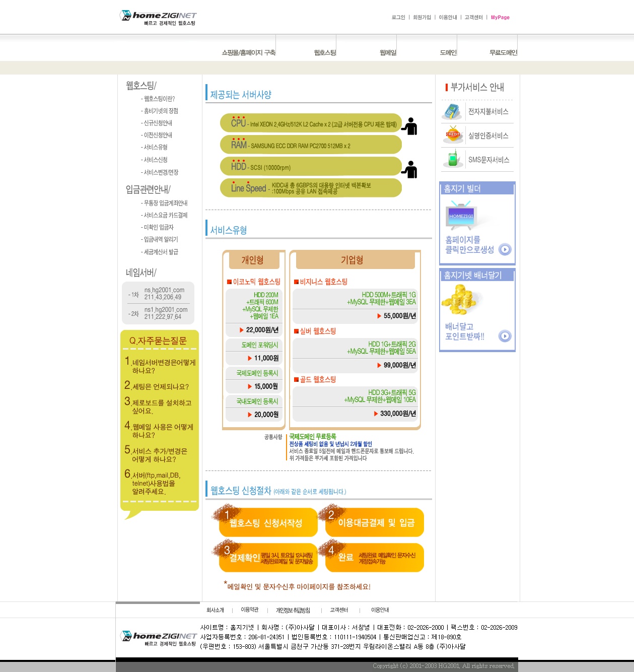Click the 로그인 link at top
634x672 pixels.
click(398, 17)
